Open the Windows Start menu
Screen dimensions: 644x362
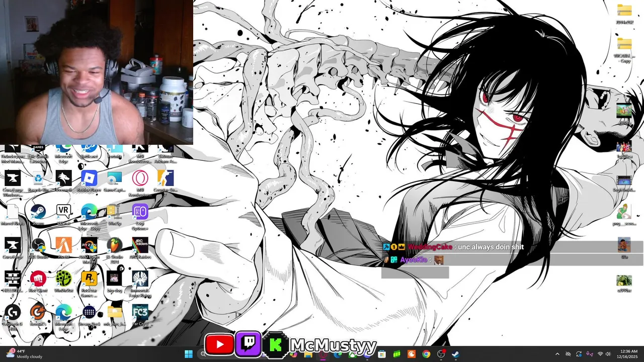point(189,354)
